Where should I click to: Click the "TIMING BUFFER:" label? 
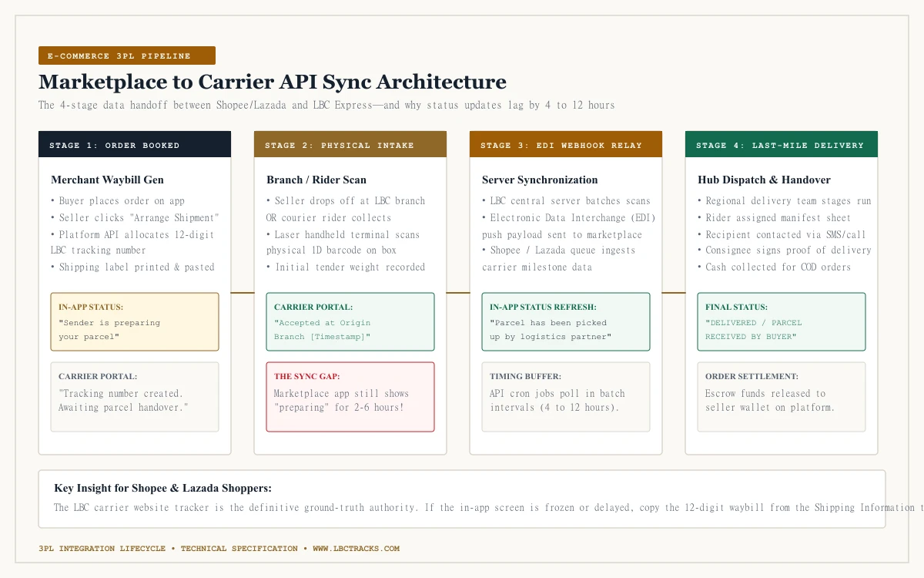(525, 377)
